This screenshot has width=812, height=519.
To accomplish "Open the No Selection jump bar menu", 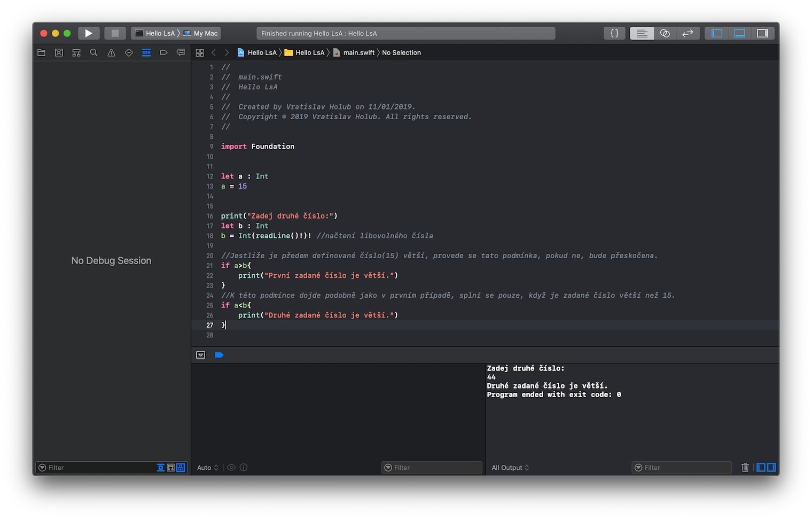I will 401,52.
